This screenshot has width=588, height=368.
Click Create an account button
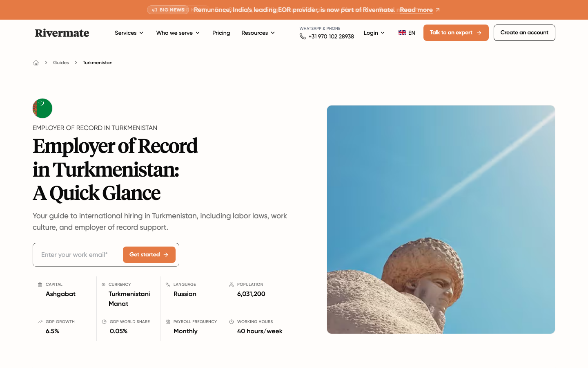tap(524, 33)
